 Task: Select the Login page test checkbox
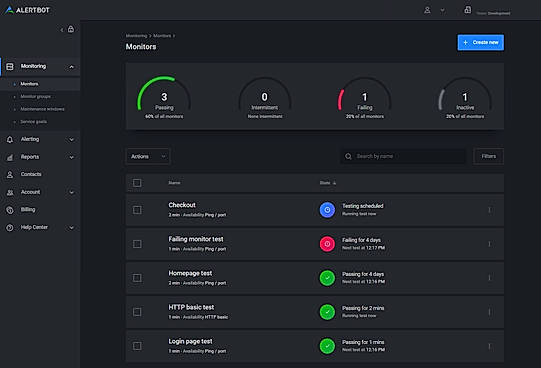click(x=137, y=346)
